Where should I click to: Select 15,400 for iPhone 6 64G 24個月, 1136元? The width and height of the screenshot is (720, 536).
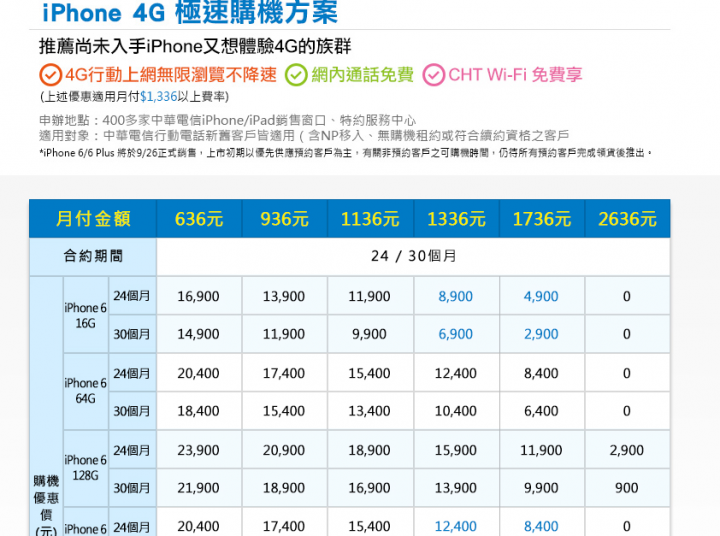click(x=369, y=373)
